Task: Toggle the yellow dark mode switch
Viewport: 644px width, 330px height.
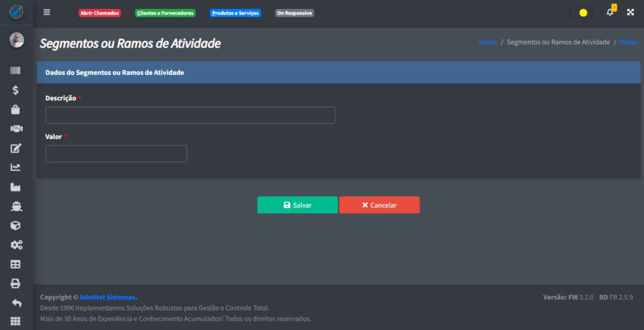Action: pyautogui.click(x=581, y=13)
